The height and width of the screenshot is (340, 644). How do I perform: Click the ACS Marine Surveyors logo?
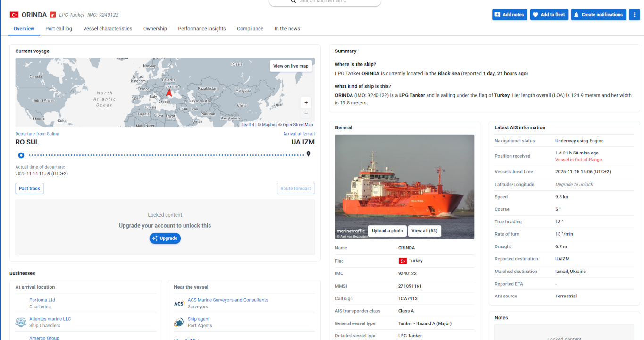click(x=179, y=303)
